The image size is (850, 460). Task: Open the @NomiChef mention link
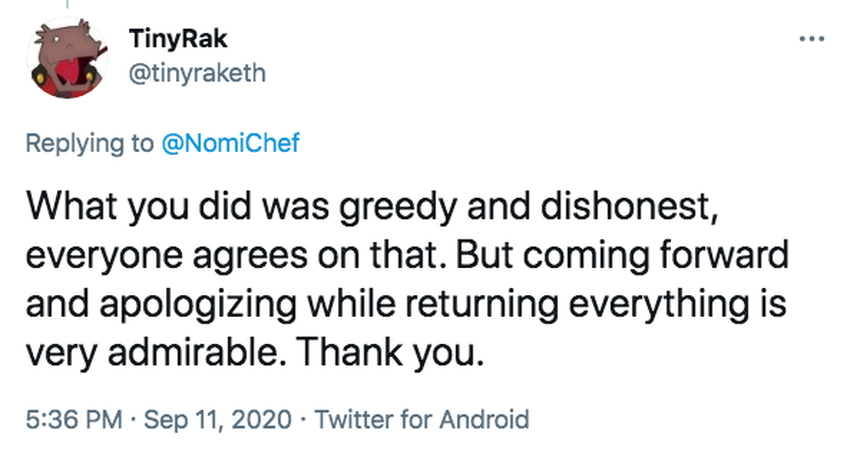point(230,143)
